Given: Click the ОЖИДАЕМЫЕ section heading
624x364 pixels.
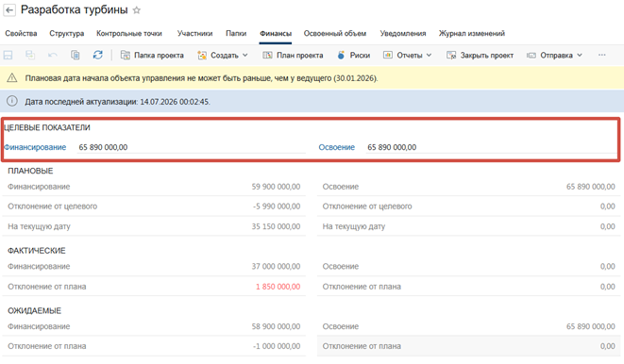Looking at the screenshot, I should (x=35, y=311).
